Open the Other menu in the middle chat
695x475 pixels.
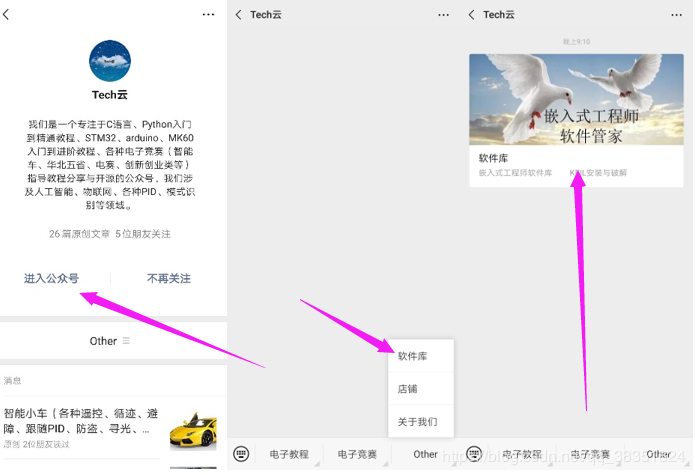(425, 454)
